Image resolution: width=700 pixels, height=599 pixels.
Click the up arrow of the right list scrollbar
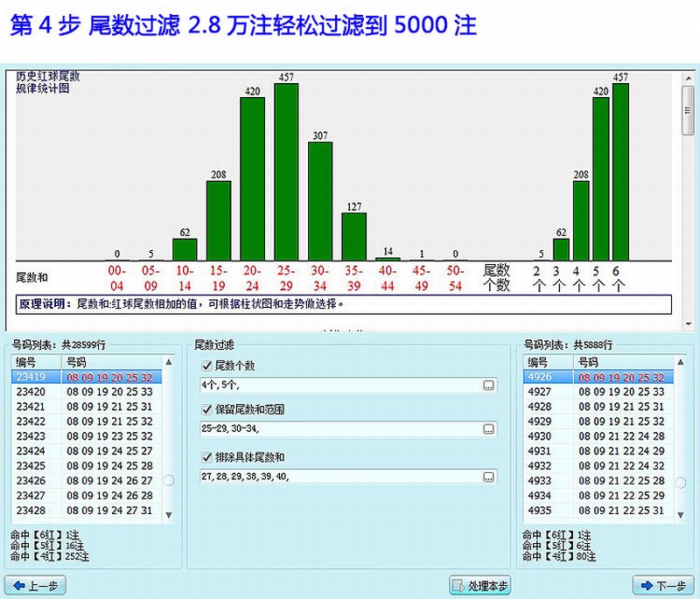click(681, 360)
